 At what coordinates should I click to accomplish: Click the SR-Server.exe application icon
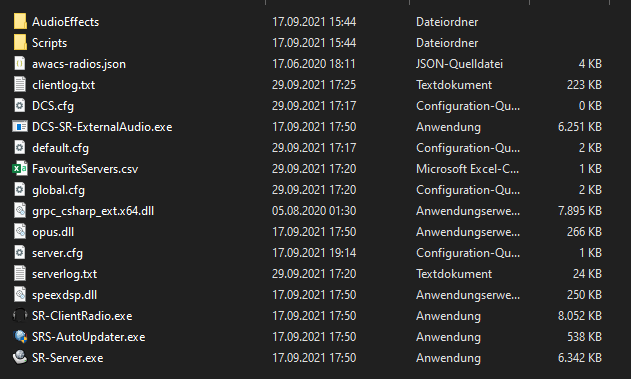(20, 357)
